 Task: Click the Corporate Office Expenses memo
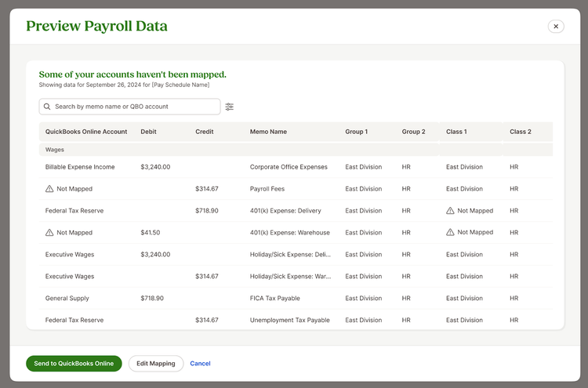click(289, 167)
